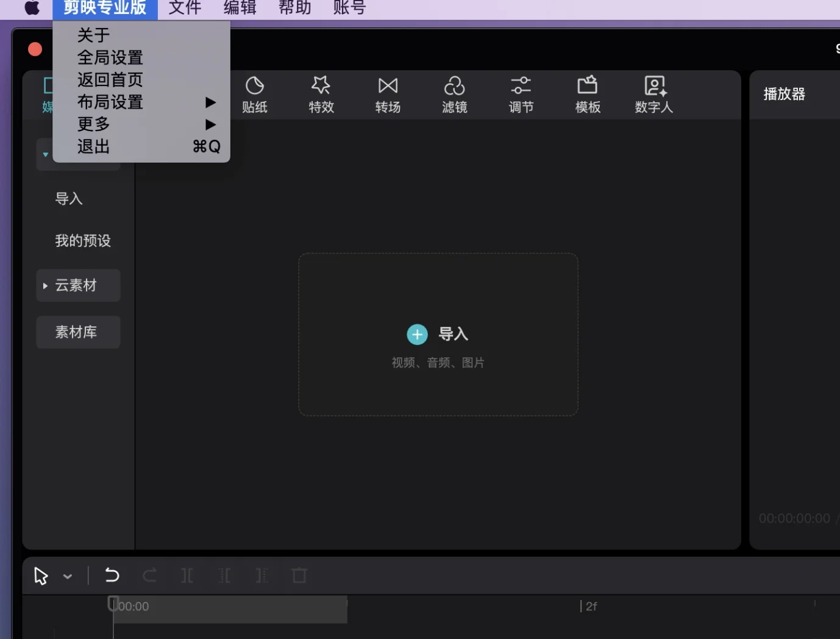
Task: Expand the 云素材 section
Action: tap(78, 285)
